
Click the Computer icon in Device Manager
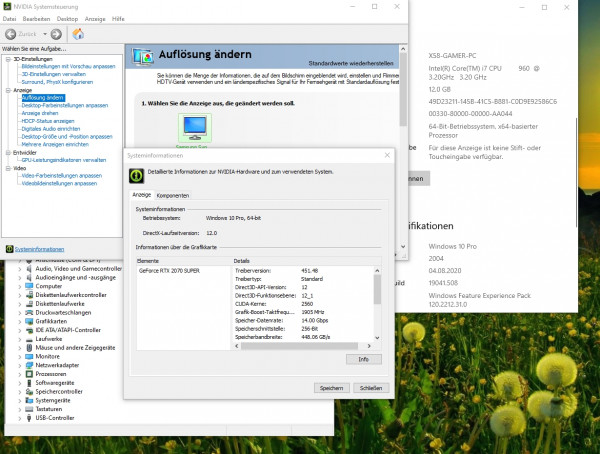[x=29, y=286]
